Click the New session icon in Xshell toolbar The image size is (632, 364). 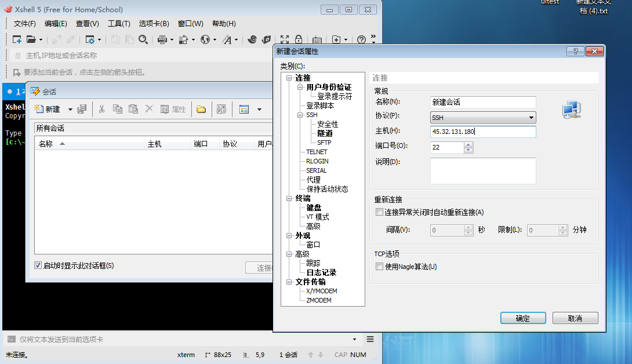coord(17,39)
